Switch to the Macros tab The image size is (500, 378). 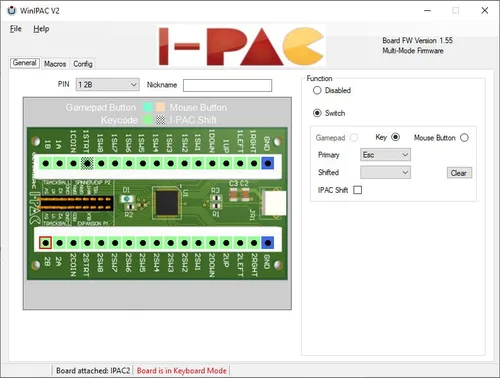(x=55, y=64)
